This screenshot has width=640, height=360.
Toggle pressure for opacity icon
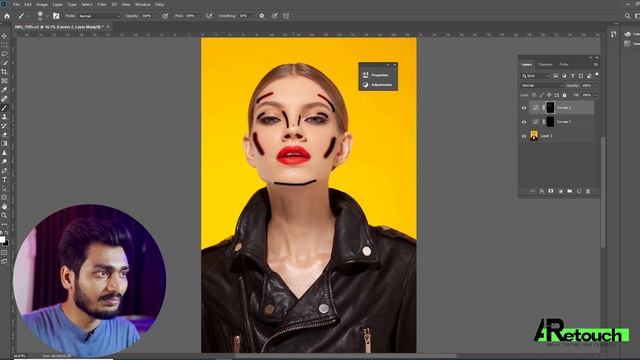pos(165,16)
